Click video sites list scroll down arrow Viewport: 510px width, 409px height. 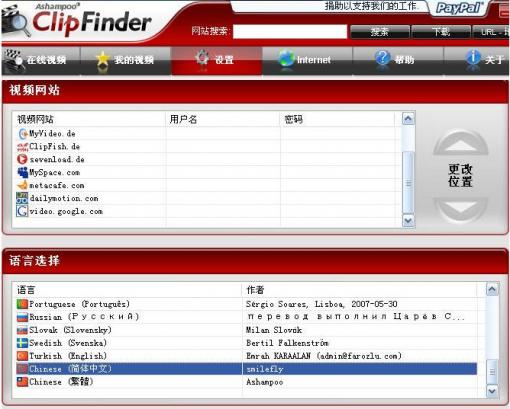tap(408, 220)
